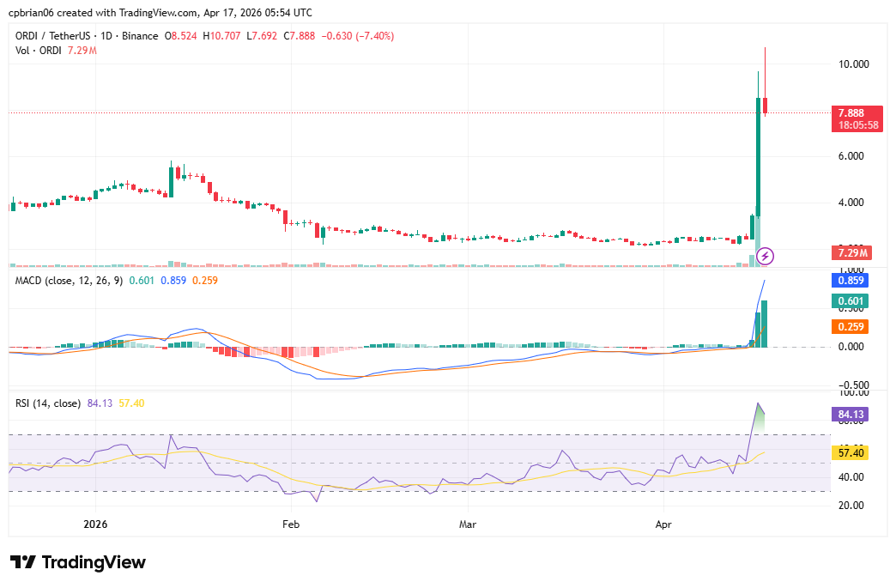The image size is (896, 588).
Task: Click the green 0.601 histogram value tag
Action: (850, 301)
